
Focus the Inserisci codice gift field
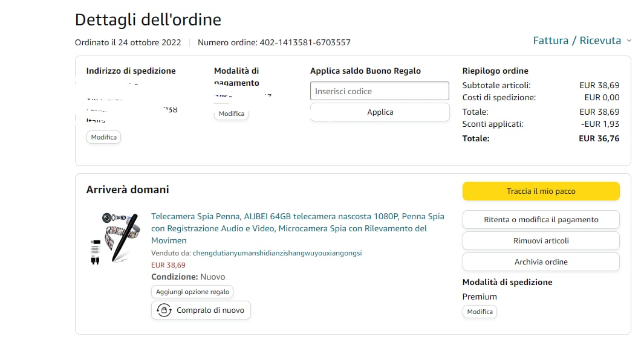coord(379,91)
